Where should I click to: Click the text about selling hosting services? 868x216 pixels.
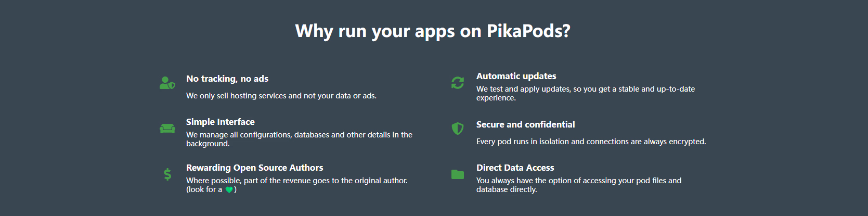tap(281, 96)
